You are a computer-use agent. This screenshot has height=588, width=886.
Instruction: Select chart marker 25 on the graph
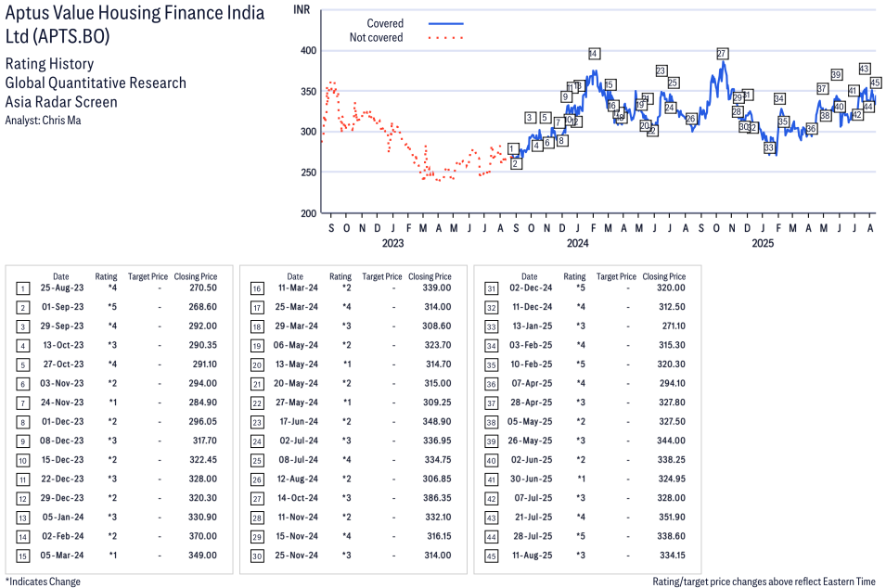pyautogui.click(x=673, y=83)
